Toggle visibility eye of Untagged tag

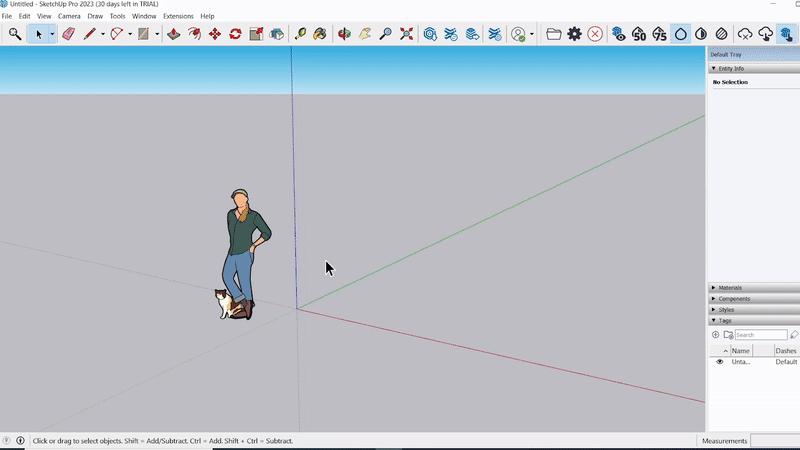click(x=719, y=362)
